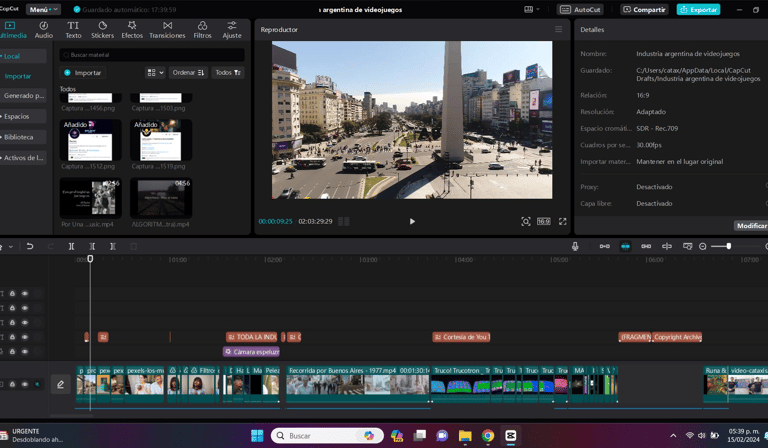The height and width of the screenshot is (448, 768).
Task: Lock the Cámara espeluznante effect track
Action: coord(12,352)
